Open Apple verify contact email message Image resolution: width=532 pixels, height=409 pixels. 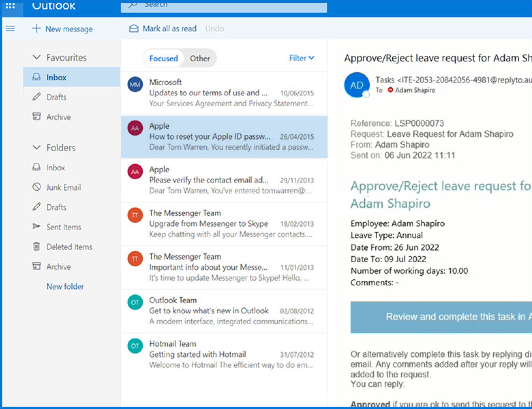(224, 180)
